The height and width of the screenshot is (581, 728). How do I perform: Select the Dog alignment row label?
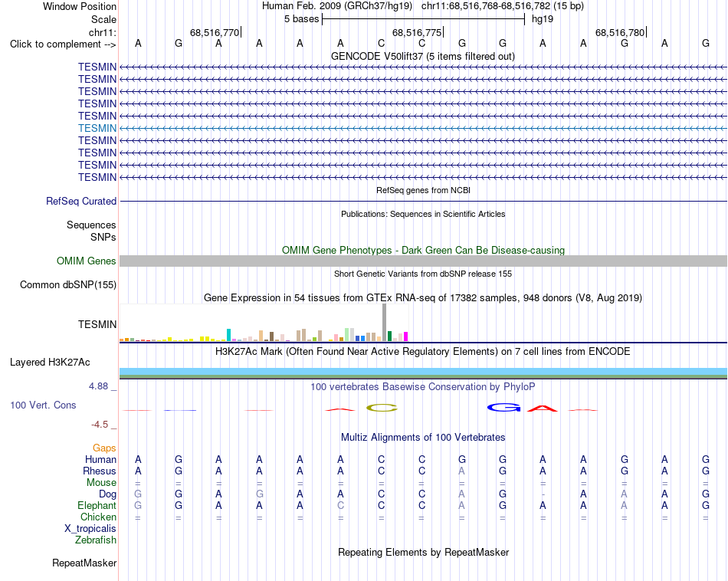(x=107, y=494)
